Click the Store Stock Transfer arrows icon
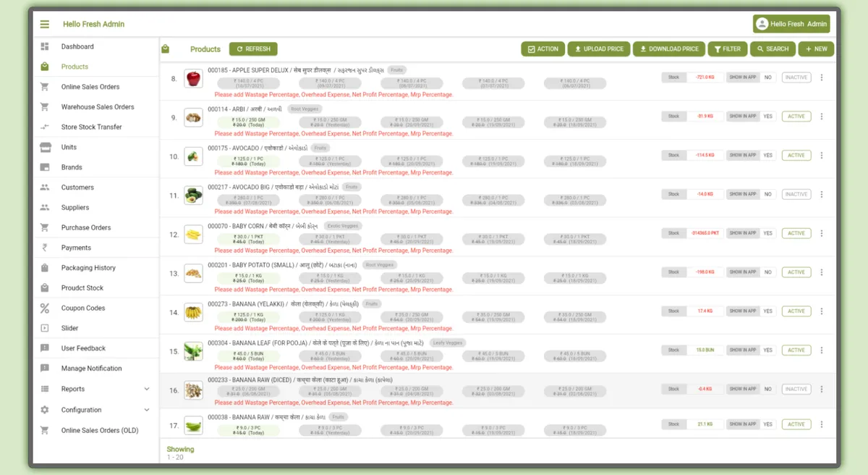This screenshot has width=868, height=475. [x=45, y=127]
